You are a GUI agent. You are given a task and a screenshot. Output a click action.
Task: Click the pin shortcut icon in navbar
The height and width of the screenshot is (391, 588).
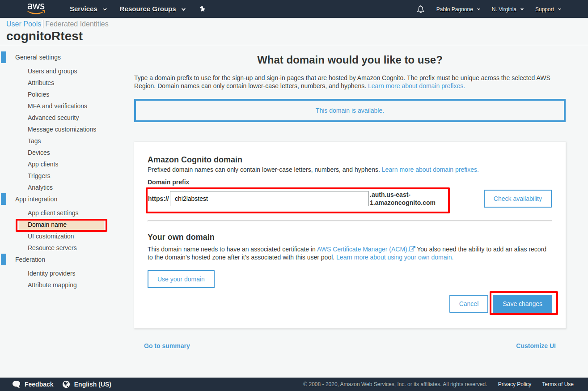[202, 9]
